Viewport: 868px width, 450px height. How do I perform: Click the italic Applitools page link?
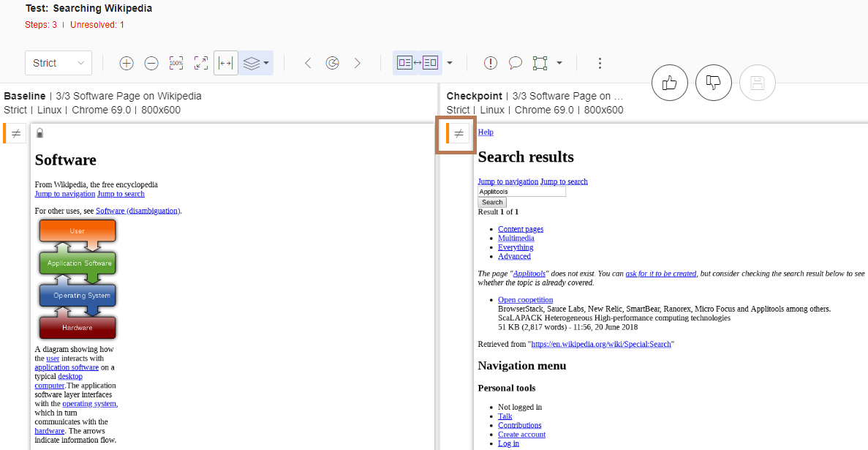[x=530, y=273]
